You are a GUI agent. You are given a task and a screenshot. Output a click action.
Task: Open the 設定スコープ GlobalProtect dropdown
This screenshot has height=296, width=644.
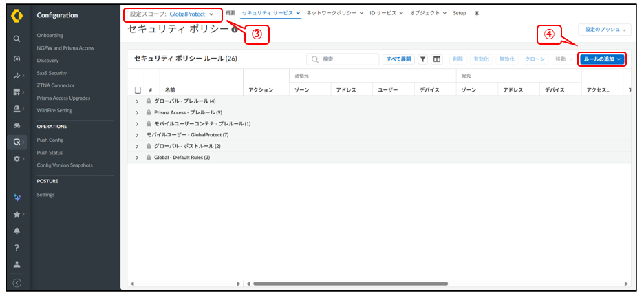coord(172,14)
